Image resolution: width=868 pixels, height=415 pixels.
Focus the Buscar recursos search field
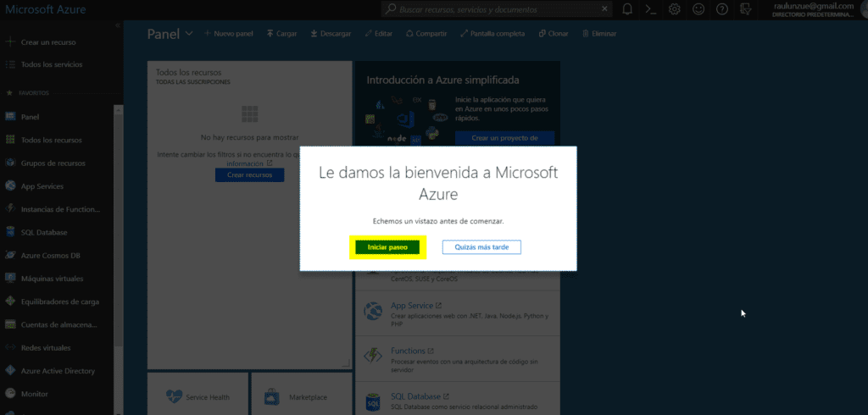pos(498,9)
